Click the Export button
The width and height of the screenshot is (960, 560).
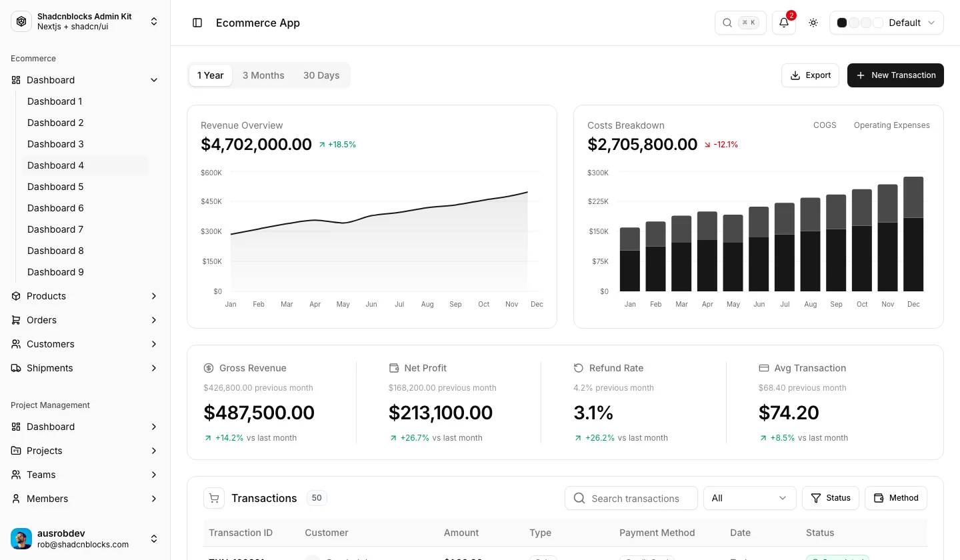[810, 75]
